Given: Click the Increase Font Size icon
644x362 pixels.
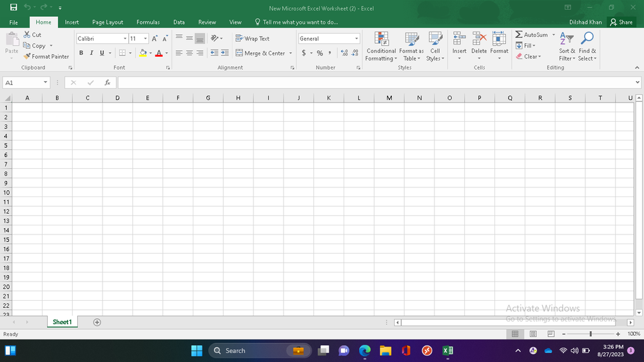Looking at the screenshot, I should pyautogui.click(x=155, y=39).
